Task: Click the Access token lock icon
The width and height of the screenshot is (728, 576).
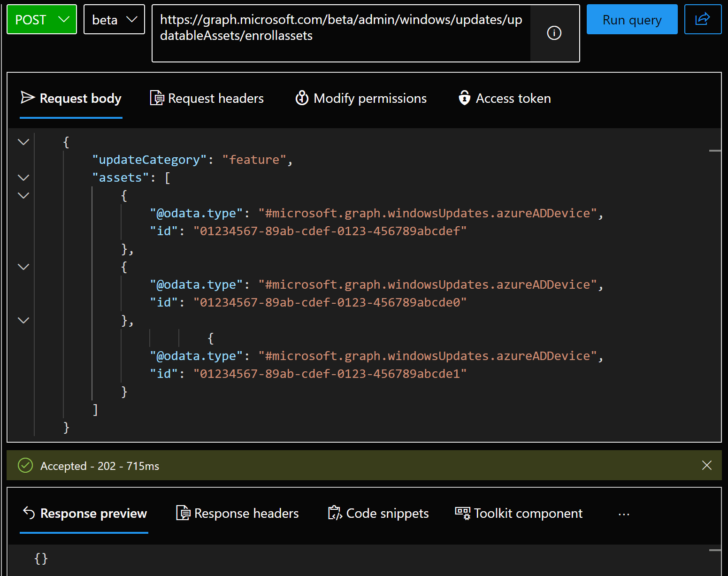Action: pyautogui.click(x=464, y=98)
